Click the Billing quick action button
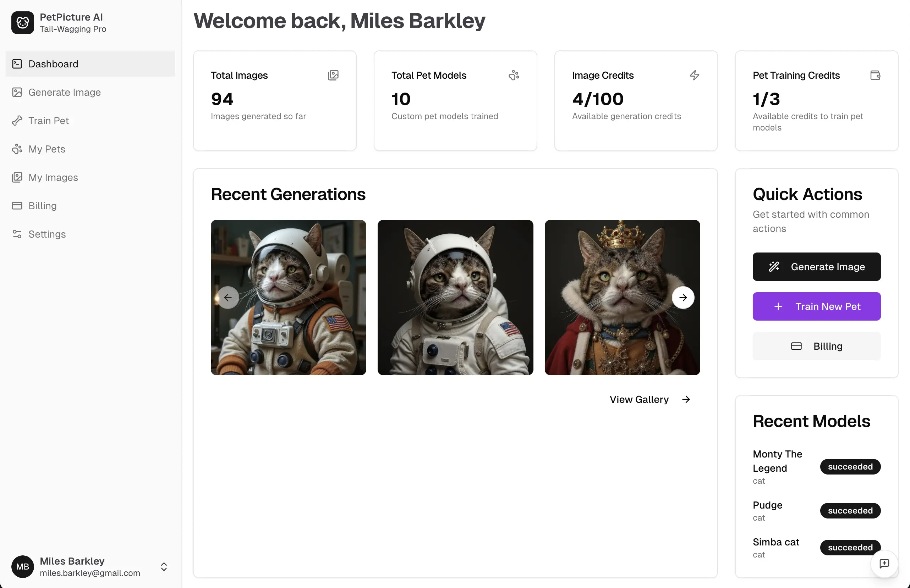This screenshot has height=588, width=910. coord(816,346)
